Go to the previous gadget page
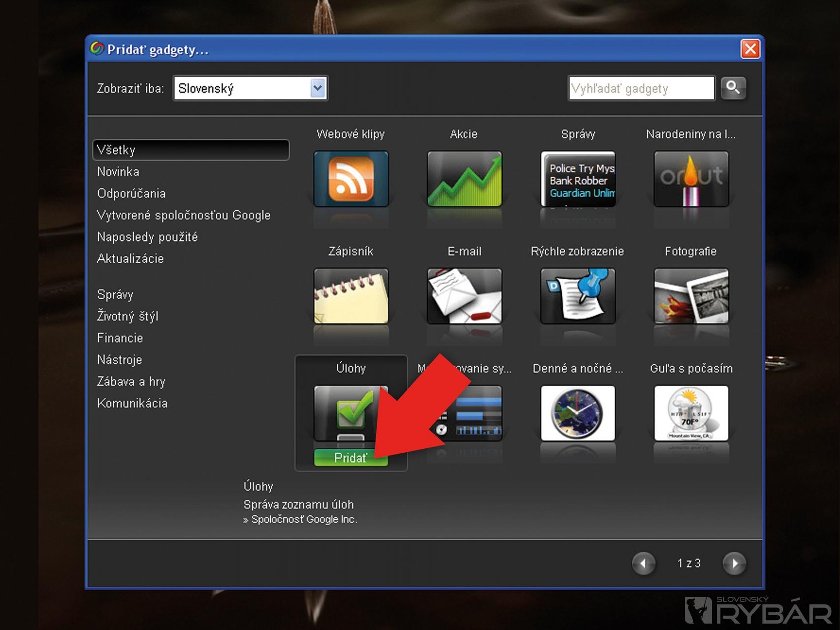840x630 pixels. tap(644, 564)
